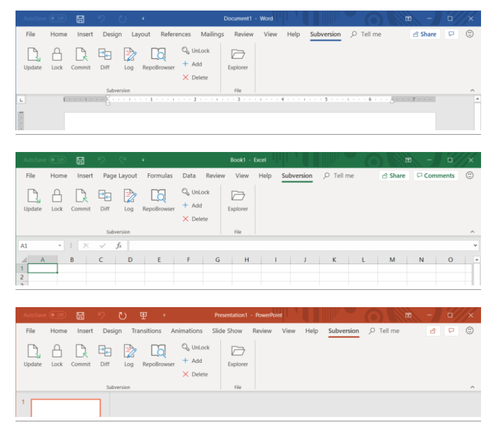
Task: Click the Excel formula bar input field
Action: [x=302, y=246]
